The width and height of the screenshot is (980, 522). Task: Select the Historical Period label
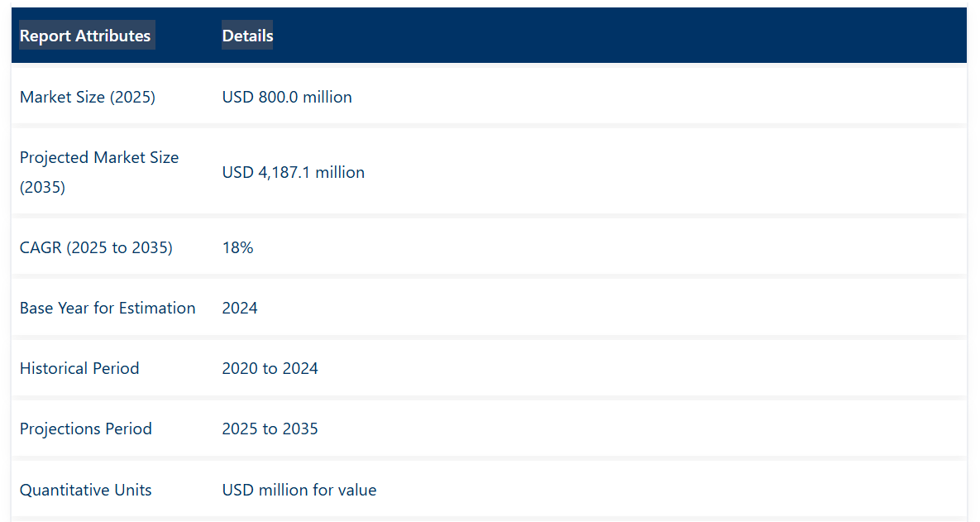79,368
